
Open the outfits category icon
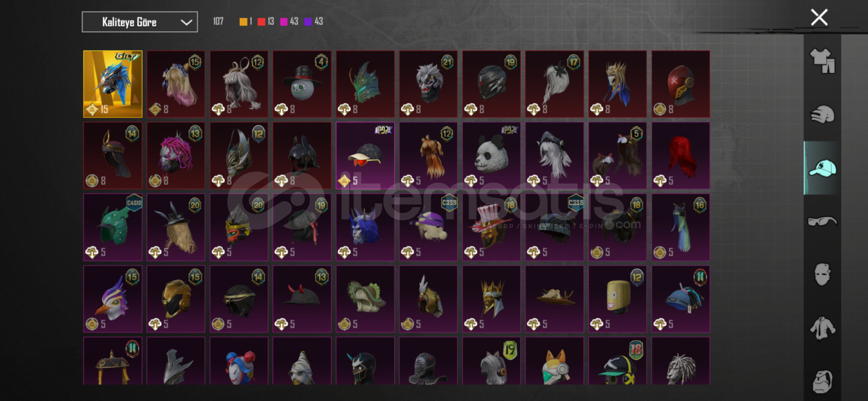click(822, 61)
